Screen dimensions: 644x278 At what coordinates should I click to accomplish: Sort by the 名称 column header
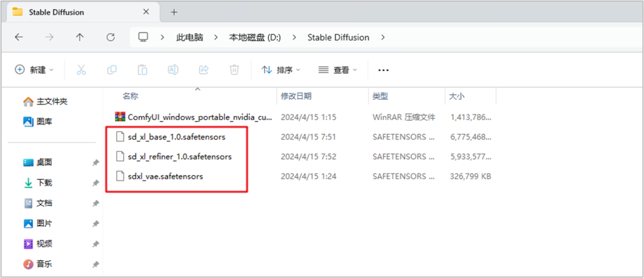130,96
